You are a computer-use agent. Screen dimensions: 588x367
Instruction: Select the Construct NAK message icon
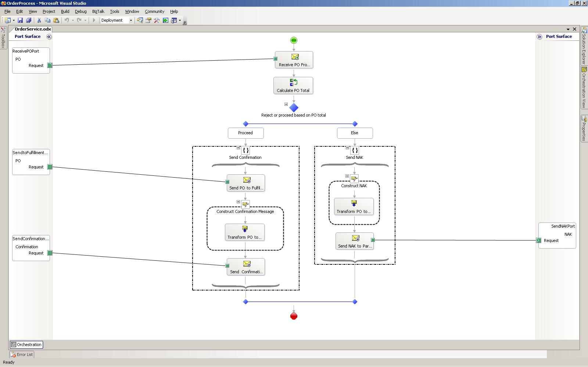[x=354, y=179]
